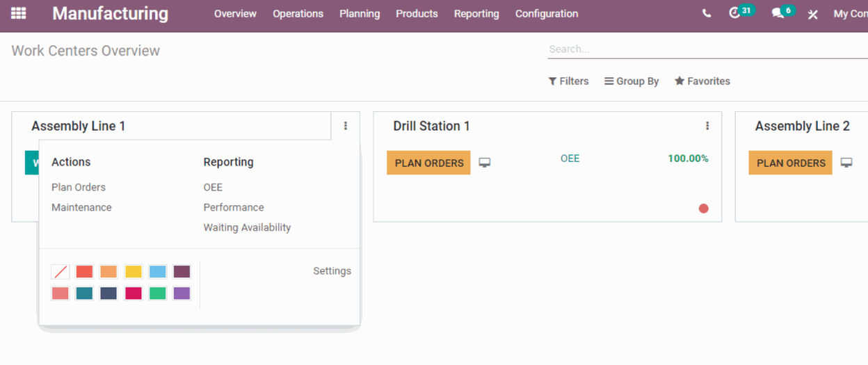Image resolution: width=868 pixels, height=365 pixels.
Task: Click the red status dot on the Drill Station 1 card
Action: (x=703, y=208)
